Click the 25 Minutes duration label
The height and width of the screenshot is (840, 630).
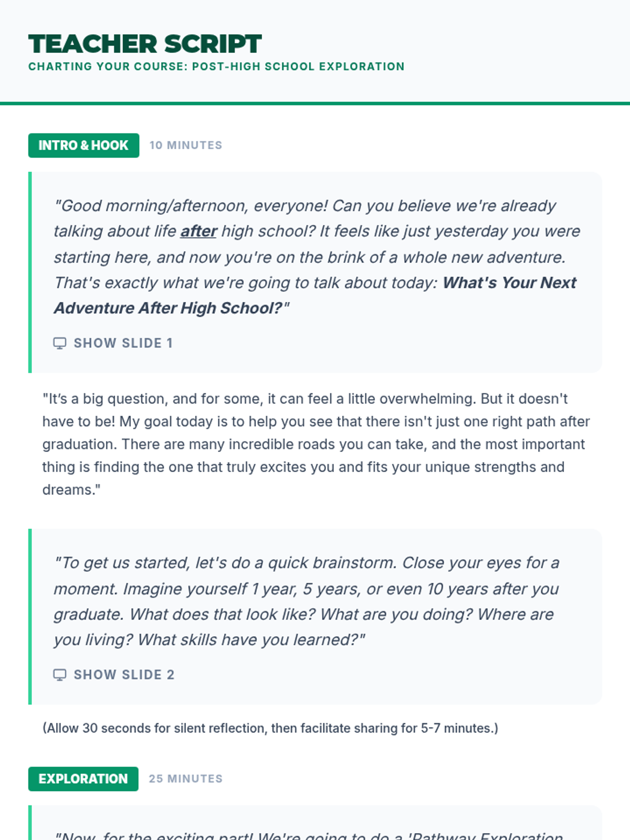186,779
